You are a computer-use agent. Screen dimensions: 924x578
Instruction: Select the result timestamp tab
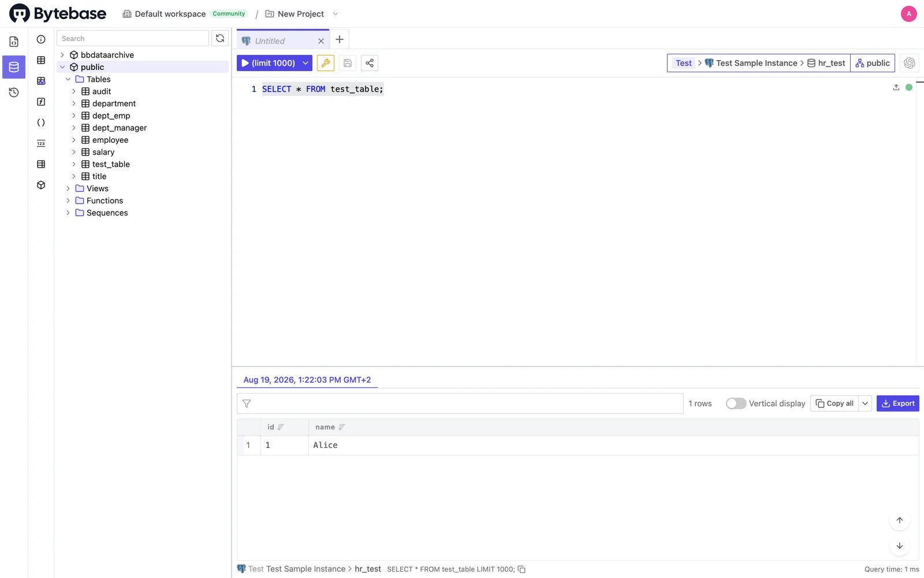307,380
